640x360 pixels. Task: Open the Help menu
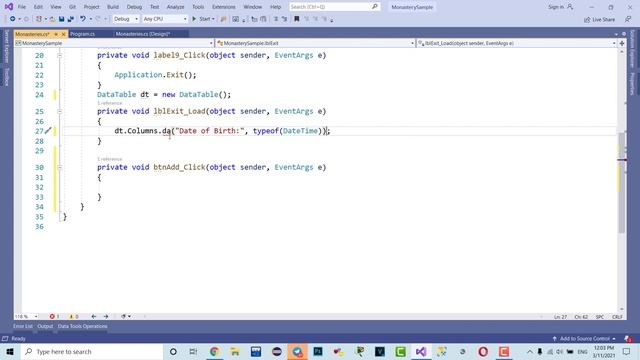point(276,7)
